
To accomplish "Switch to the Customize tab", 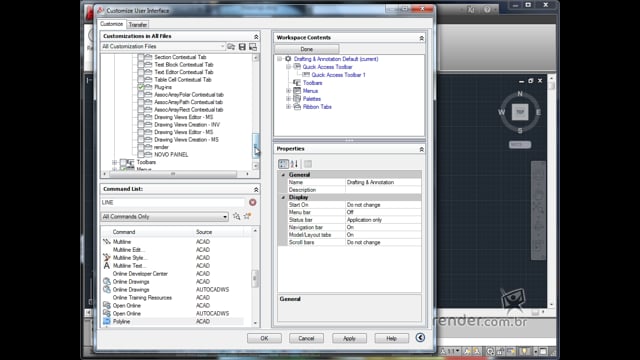I will 111,24.
